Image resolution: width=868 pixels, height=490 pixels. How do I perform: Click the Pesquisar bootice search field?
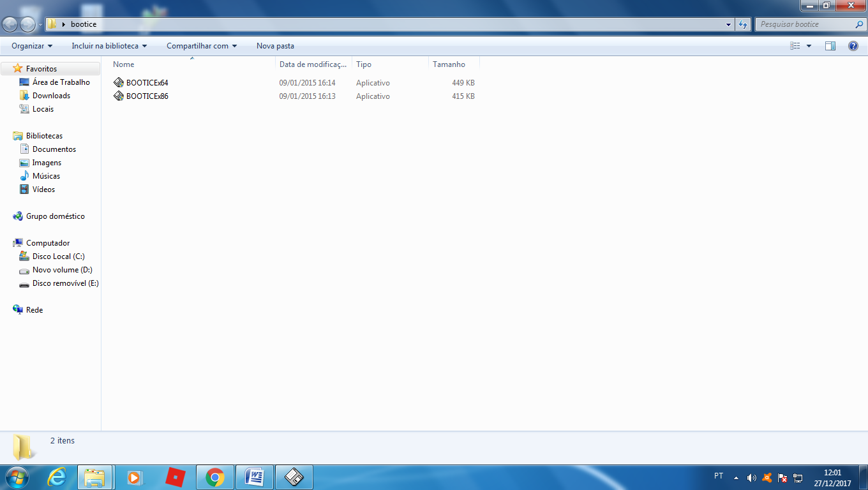pyautogui.click(x=805, y=24)
